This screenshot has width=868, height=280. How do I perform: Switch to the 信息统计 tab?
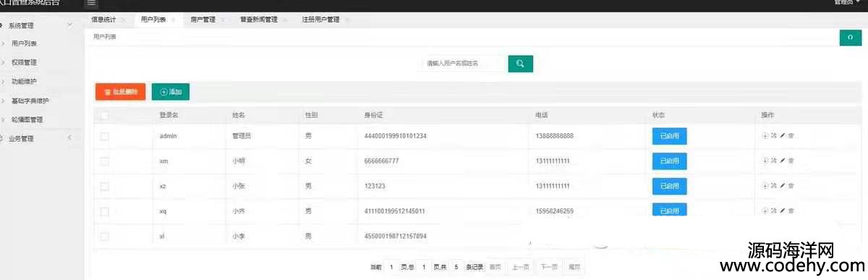tap(103, 20)
